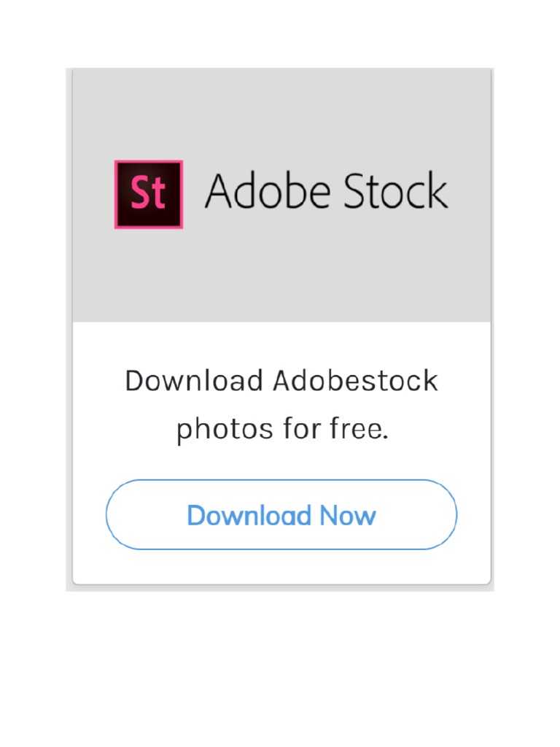This screenshot has width=560, height=747.
Task: Click the word 'Download' on the blue-outlined button
Action: click(249, 515)
